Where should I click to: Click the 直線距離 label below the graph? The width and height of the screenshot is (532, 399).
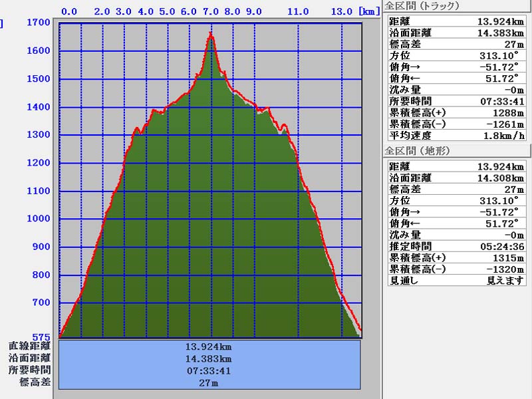[29, 346]
